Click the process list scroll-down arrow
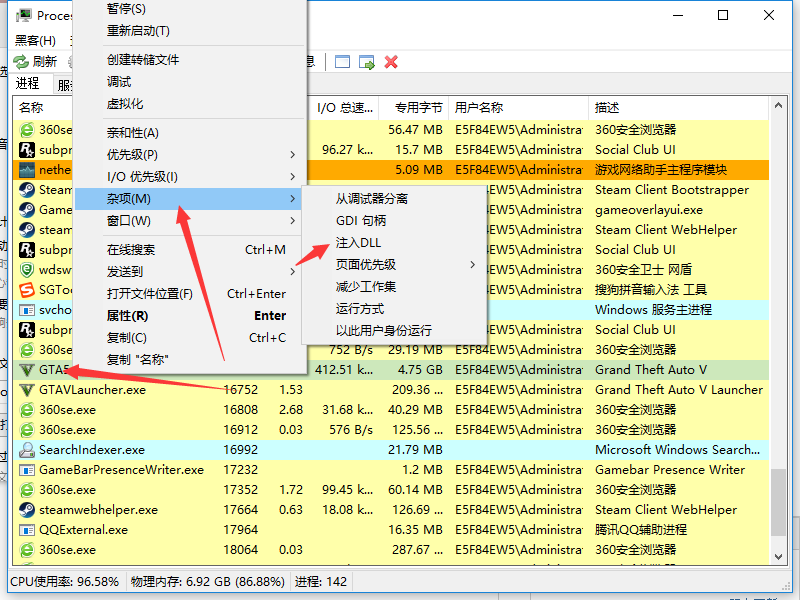Image resolution: width=800 pixels, height=600 pixels. pyautogui.click(x=778, y=557)
